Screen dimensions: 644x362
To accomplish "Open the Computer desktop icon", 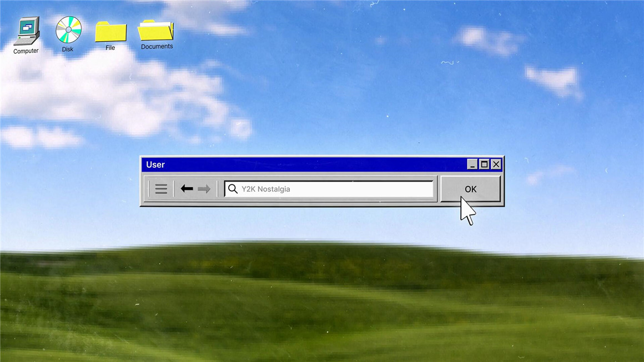I will tap(27, 31).
